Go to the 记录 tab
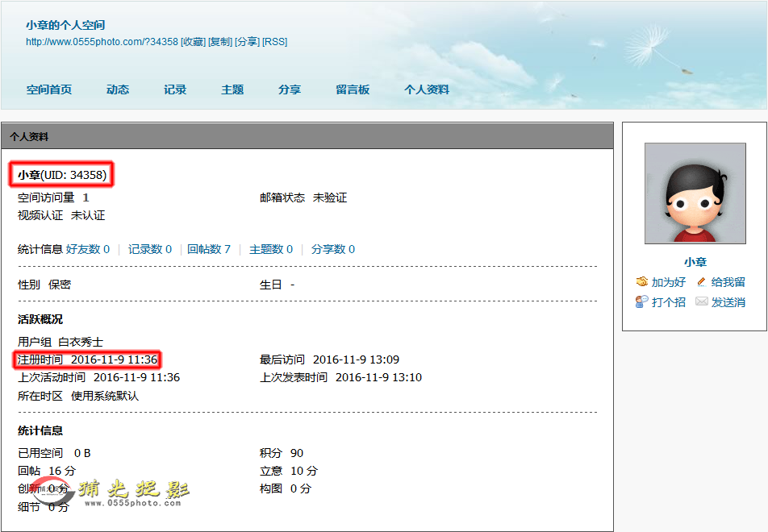 [x=175, y=89]
